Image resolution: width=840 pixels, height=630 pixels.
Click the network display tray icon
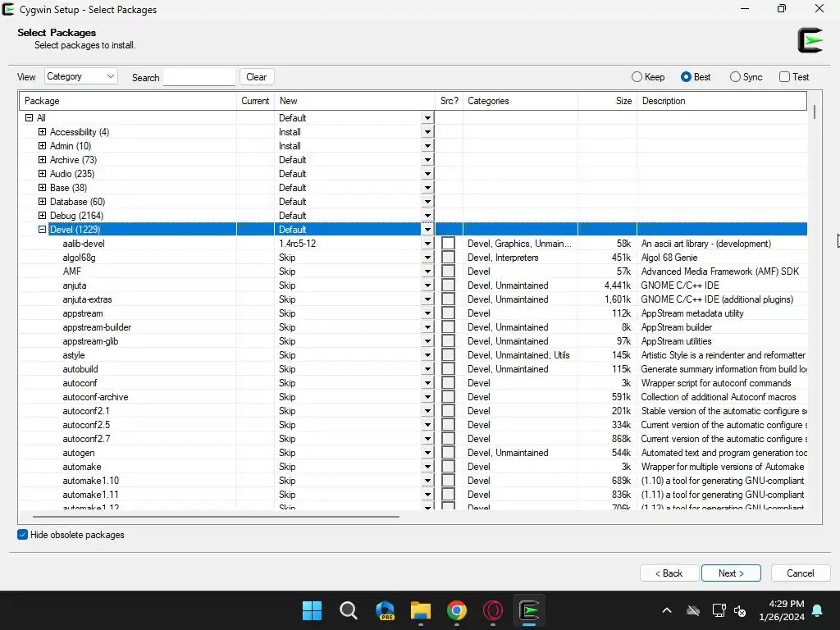(719, 610)
